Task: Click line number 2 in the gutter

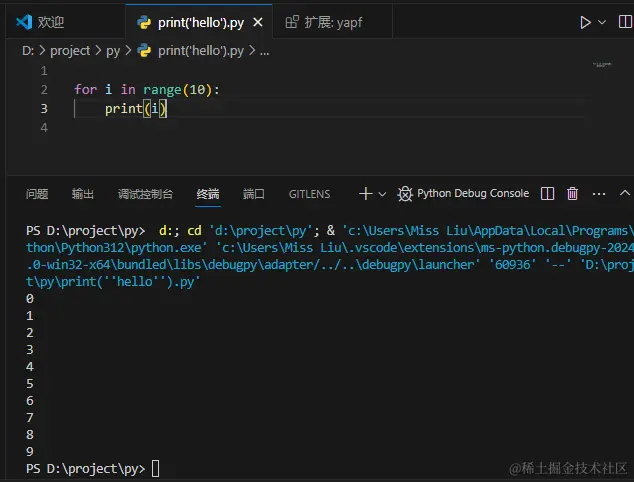Action: [44, 89]
